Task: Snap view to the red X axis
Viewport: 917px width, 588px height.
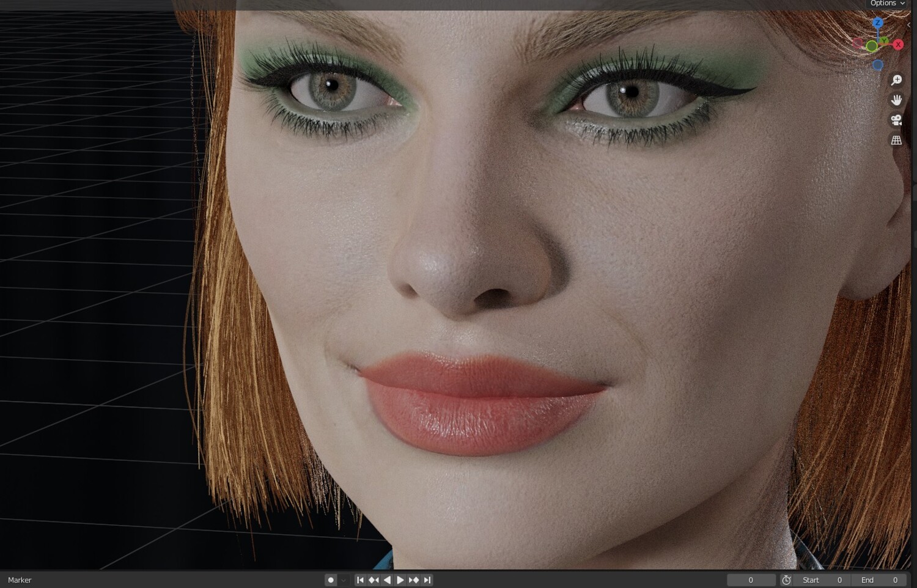Action: point(898,45)
